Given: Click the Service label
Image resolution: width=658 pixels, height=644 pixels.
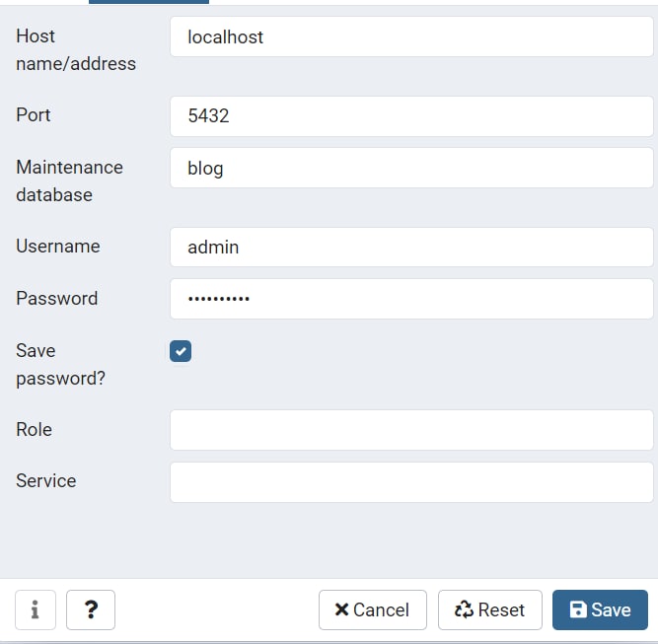Looking at the screenshot, I should coord(46,481).
